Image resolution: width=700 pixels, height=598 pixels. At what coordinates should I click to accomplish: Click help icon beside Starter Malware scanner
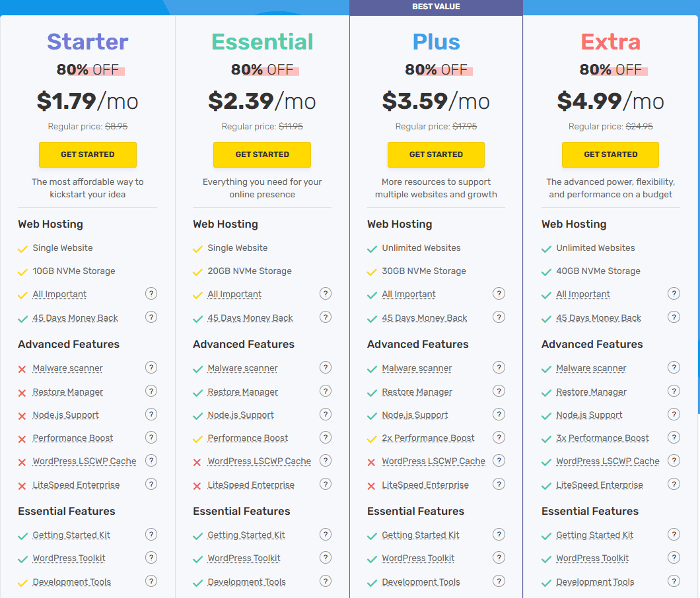151,368
